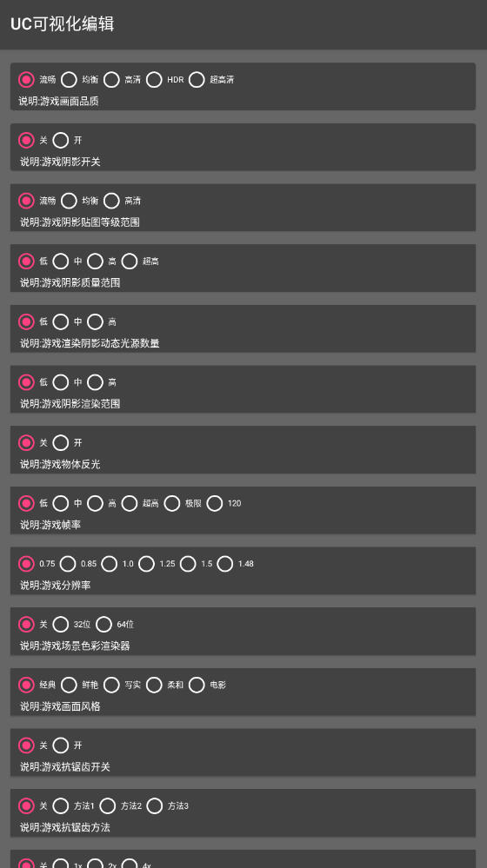The height and width of the screenshot is (868, 487).
Task: Choose 方法2 anti-aliasing method
Action: click(x=108, y=805)
